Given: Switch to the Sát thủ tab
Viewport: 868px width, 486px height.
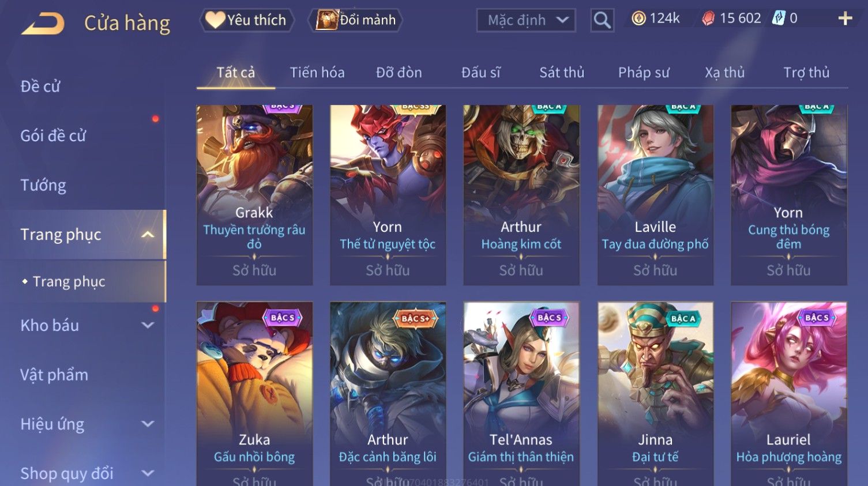Looking at the screenshot, I should point(562,73).
